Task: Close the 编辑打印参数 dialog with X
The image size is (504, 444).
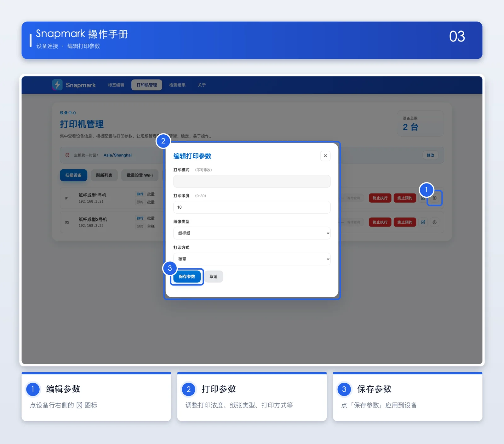Action: [x=325, y=156]
